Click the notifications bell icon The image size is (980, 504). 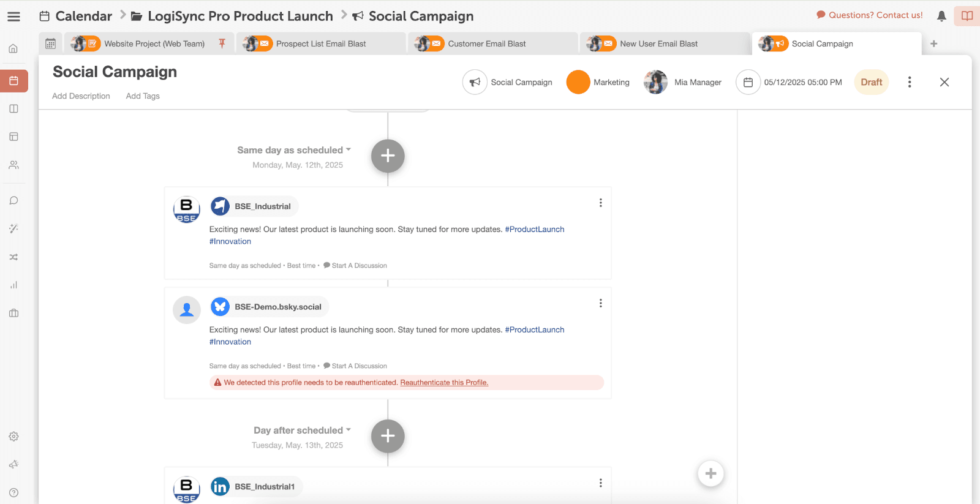point(941,17)
